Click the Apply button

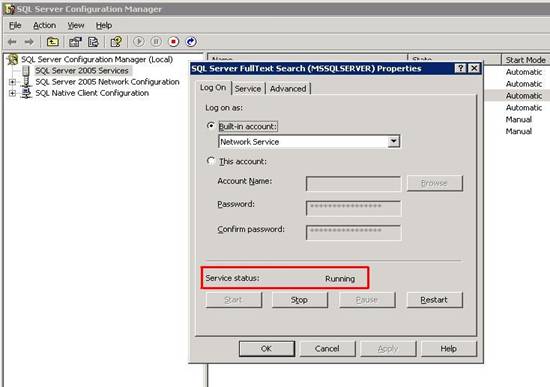pos(388,349)
